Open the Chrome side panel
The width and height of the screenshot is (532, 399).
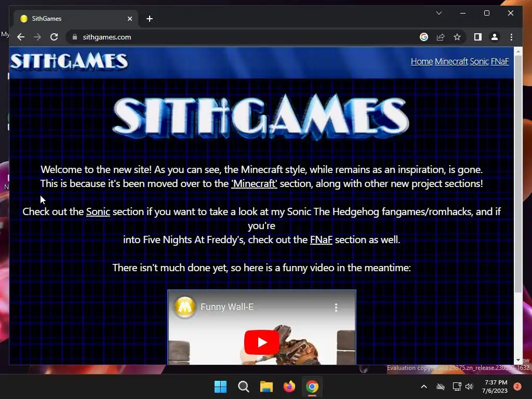click(478, 37)
